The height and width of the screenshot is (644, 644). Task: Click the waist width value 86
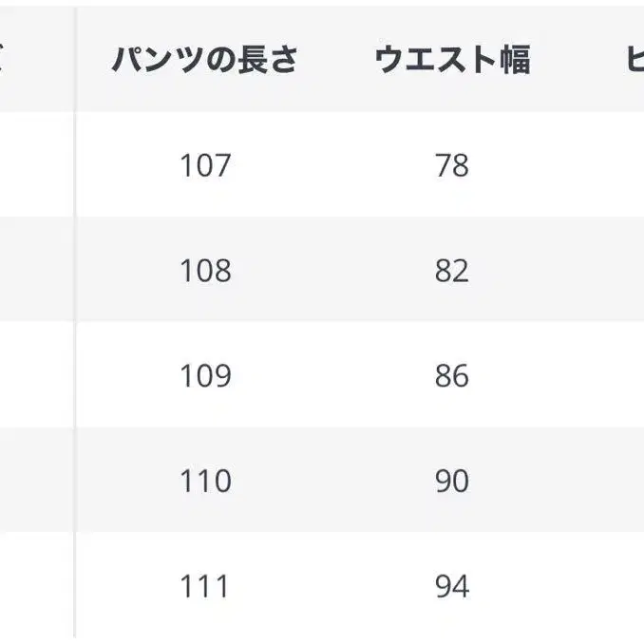[x=452, y=376]
